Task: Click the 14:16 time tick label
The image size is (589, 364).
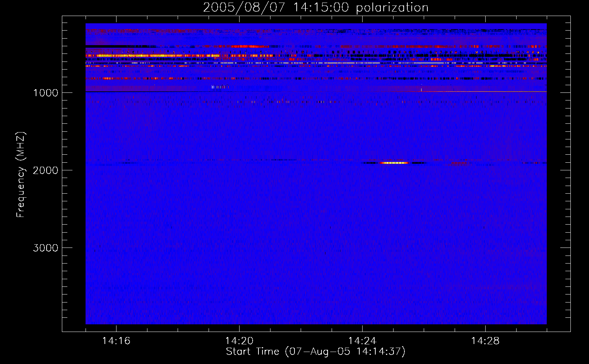Action: point(116,341)
